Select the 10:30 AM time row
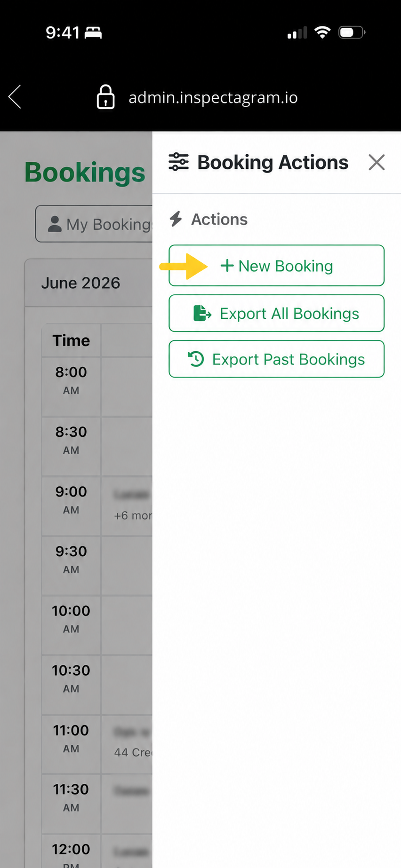 [71, 679]
